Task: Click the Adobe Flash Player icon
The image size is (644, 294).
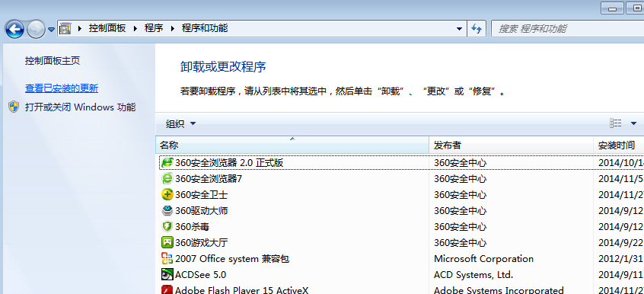Action: pos(167,289)
